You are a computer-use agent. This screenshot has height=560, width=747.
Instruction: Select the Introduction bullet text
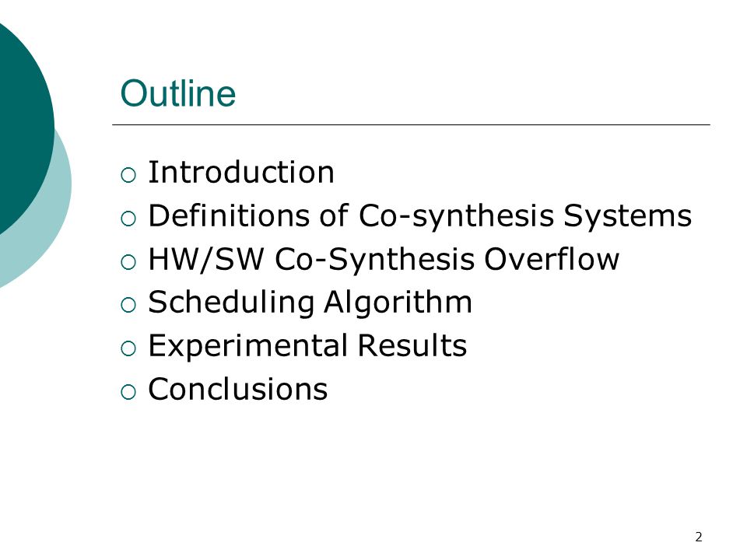pos(241,172)
